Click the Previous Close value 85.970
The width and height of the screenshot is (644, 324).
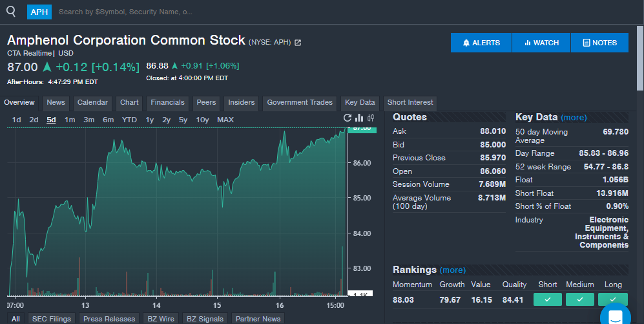click(493, 158)
